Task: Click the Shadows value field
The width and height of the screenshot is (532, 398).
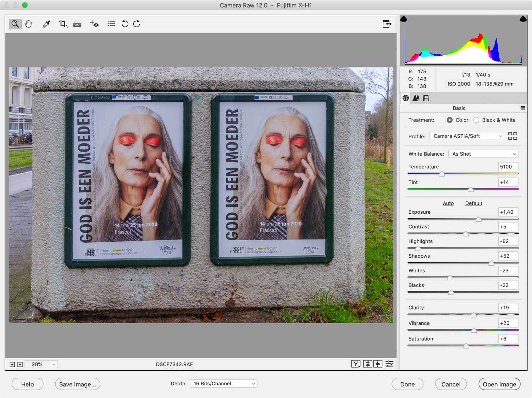Action: [508, 256]
